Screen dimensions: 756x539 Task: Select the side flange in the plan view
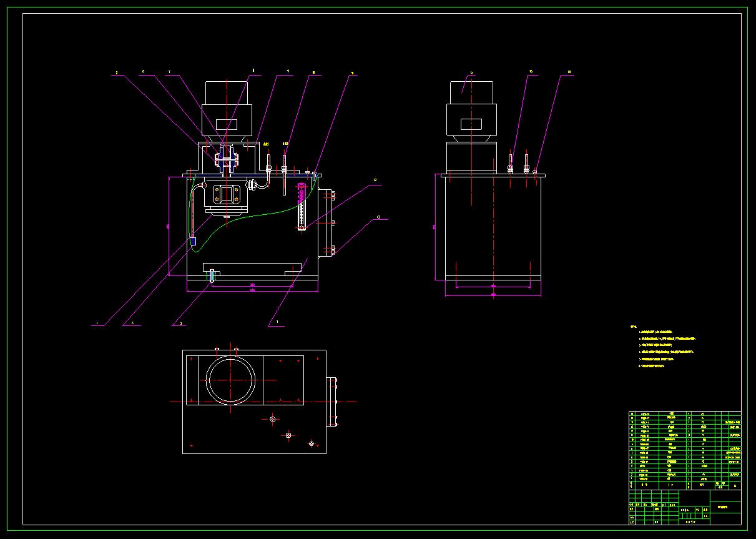click(x=332, y=402)
